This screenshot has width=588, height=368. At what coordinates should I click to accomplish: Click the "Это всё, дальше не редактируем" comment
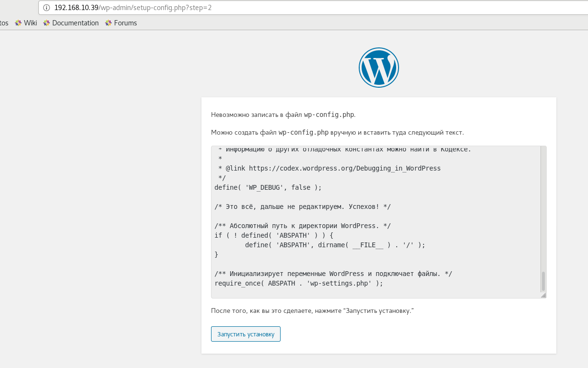[x=303, y=207]
